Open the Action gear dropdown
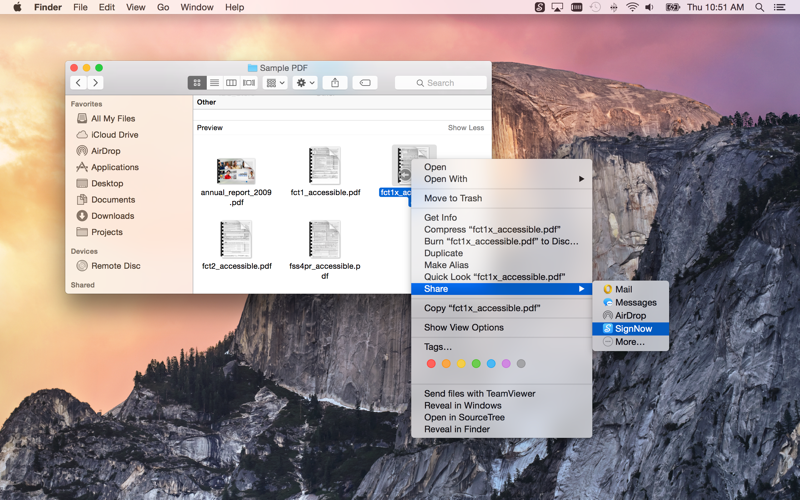Screen dimensions: 800x500 tap(305, 83)
